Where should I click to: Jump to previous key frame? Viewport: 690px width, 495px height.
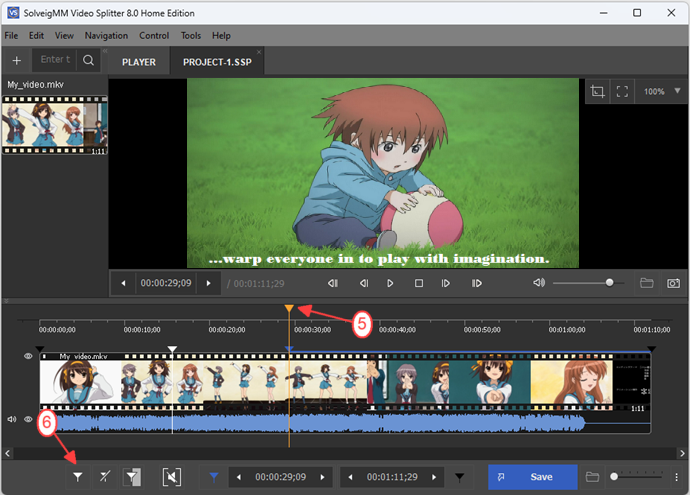click(333, 283)
